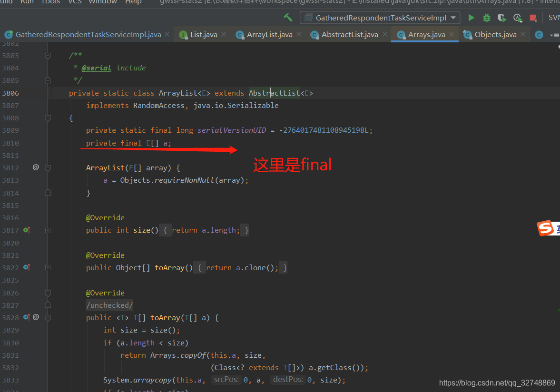
Task: Open the Run menu
Action: click(27, 2)
